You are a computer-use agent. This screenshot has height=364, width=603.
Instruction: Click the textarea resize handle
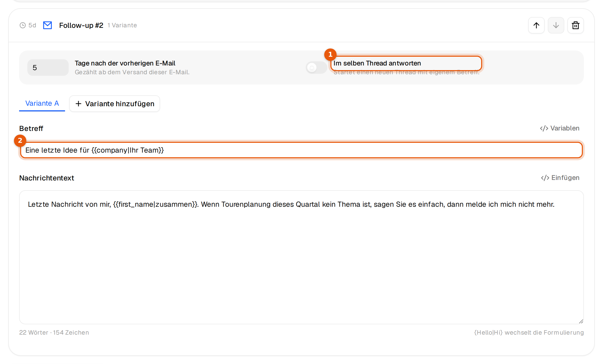pyautogui.click(x=581, y=321)
